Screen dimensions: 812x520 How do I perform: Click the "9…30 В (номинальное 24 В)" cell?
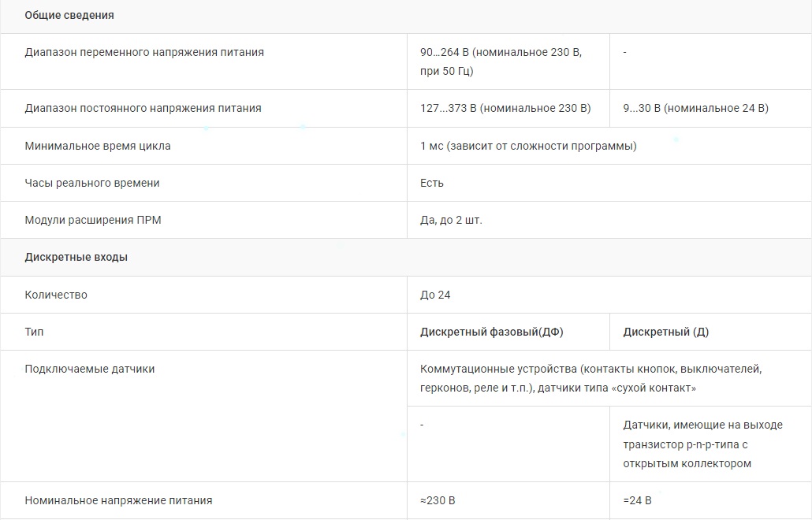(695, 108)
